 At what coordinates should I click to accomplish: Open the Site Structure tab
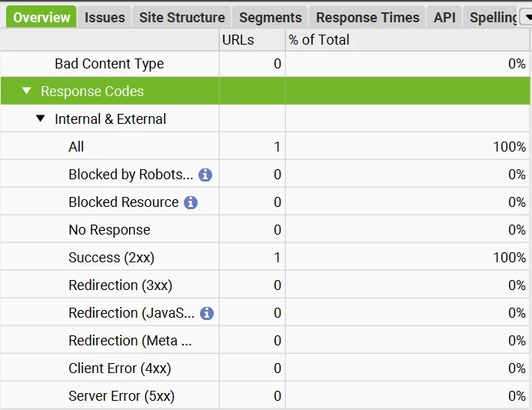(181, 17)
